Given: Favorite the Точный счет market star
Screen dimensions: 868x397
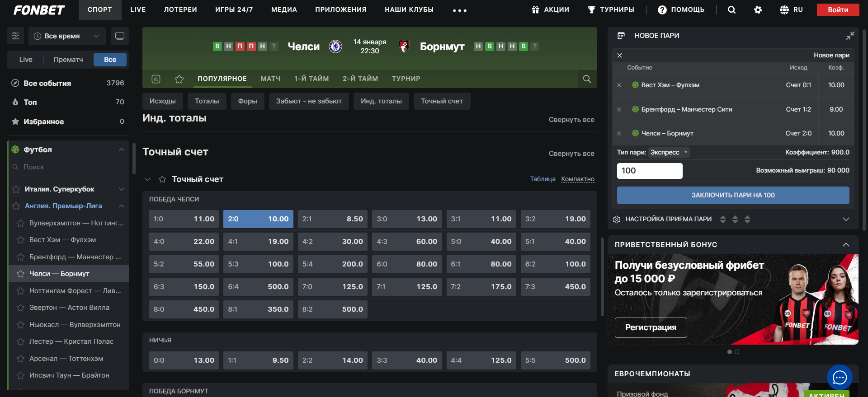Looking at the screenshot, I should pos(162,179).
